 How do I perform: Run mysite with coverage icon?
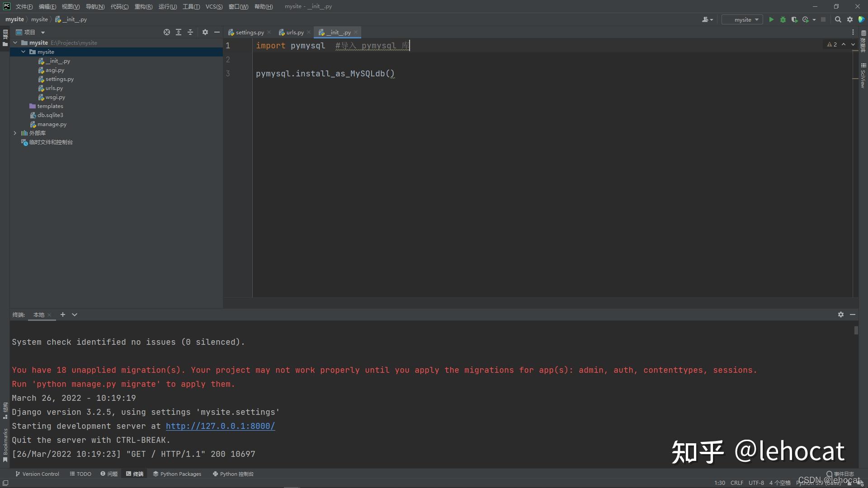794,19
